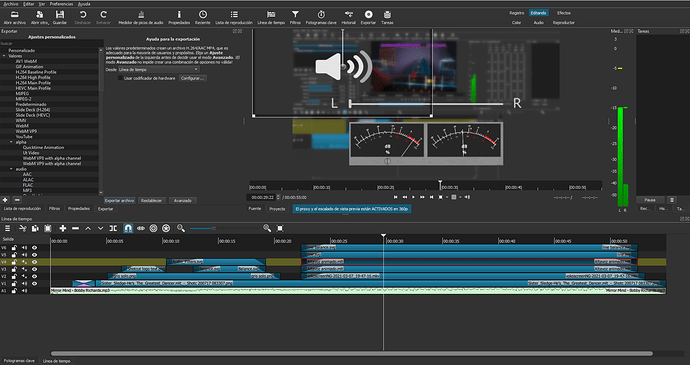
Task: Mute track V2 with its speaker icon
Action: [25, 277]
